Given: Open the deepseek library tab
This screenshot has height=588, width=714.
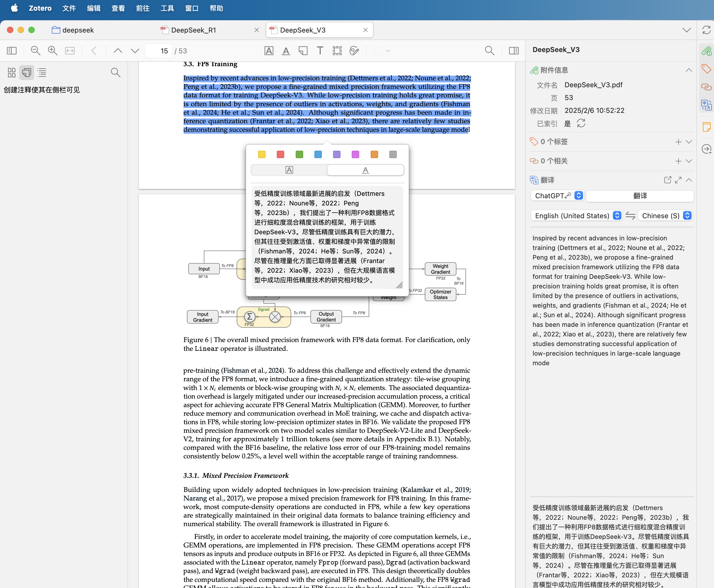Looking at the screenshot, I should tap(73, 30).
